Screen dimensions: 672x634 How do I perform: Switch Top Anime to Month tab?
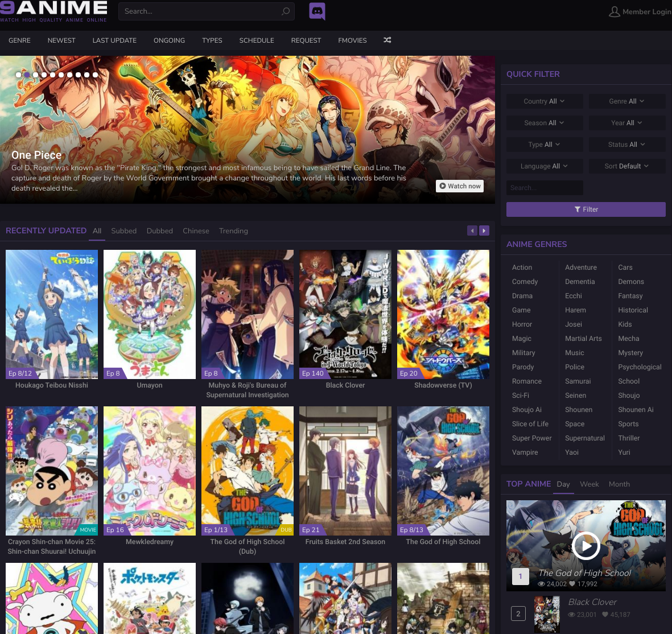(619, 484)
